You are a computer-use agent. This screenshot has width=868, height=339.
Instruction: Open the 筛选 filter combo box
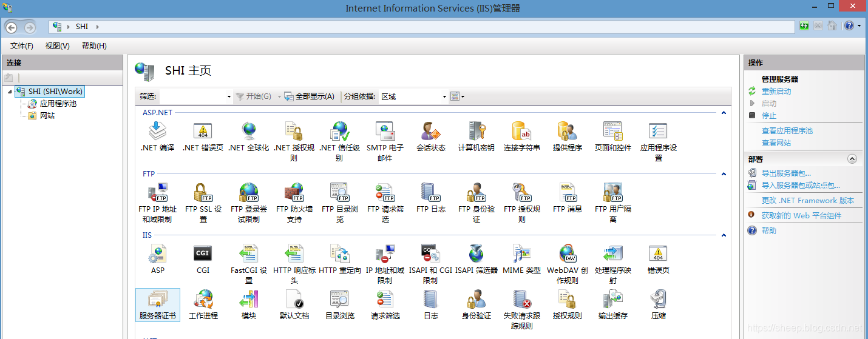(195, 96)
